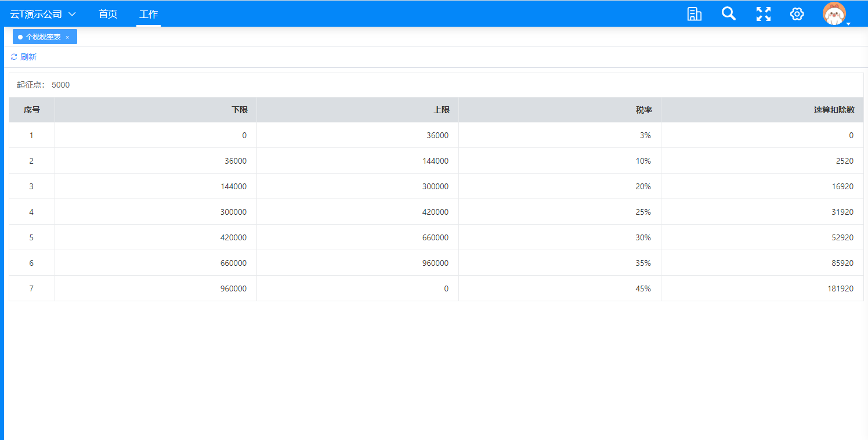Select the 工作 menu item
Image resolution: width=868 pixels, height=440 pixels.
coord(149,14)
